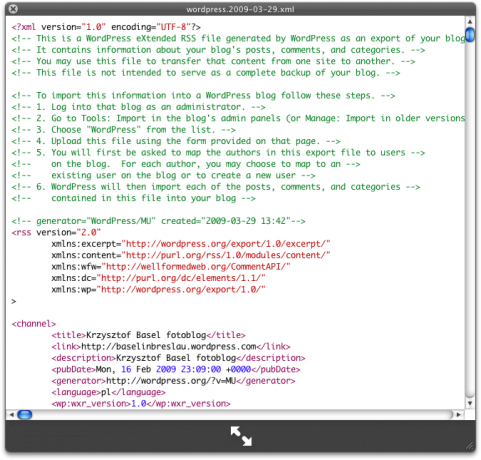Click the line 'contained in this file into your blog'
481x460 pixels.
(x=133, y=198)
